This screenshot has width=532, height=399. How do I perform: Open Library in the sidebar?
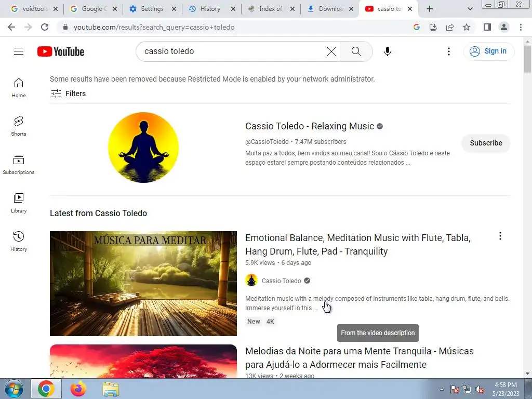tap(19, 203)
